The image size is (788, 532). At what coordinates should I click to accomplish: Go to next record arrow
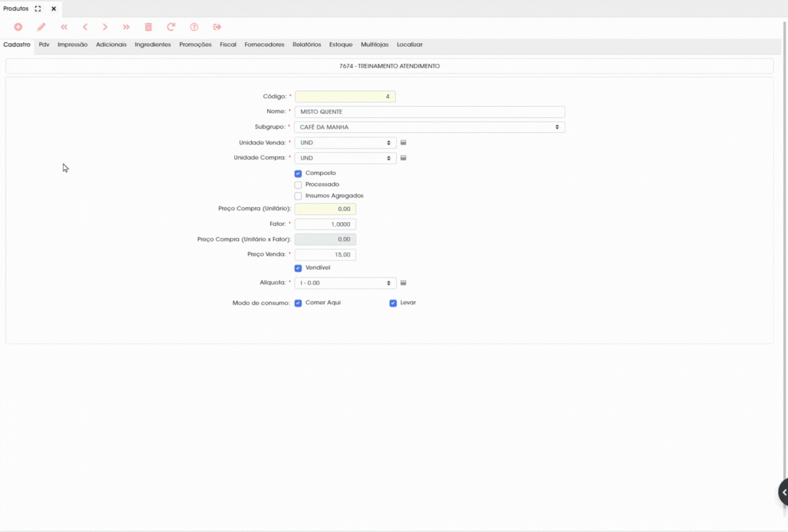click(105, 27)
